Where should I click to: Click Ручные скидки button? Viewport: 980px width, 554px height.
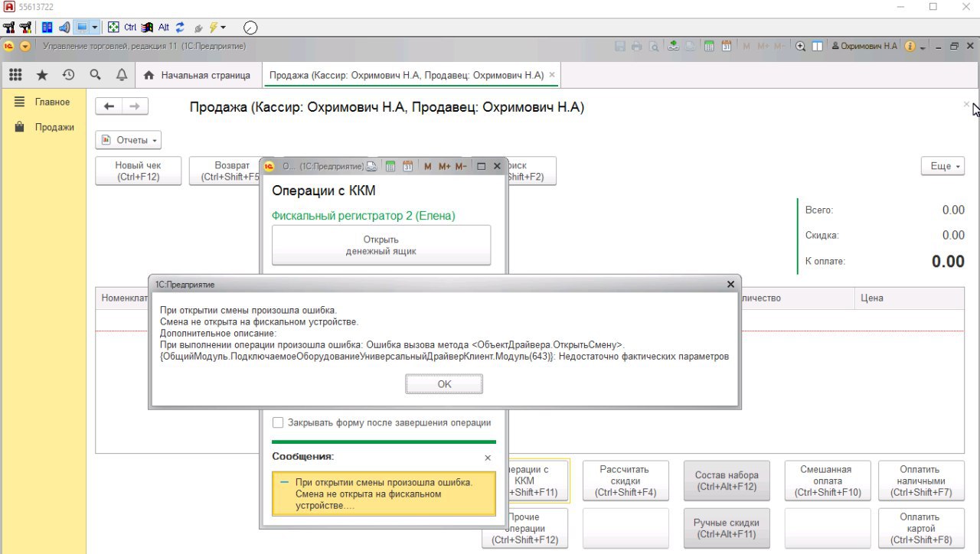click(x=727, y=528)
